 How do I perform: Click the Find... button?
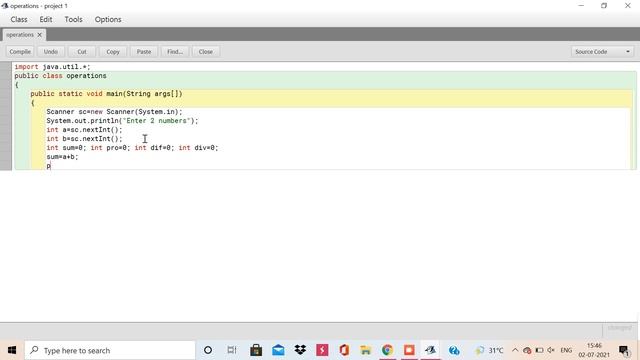point(175,51)
